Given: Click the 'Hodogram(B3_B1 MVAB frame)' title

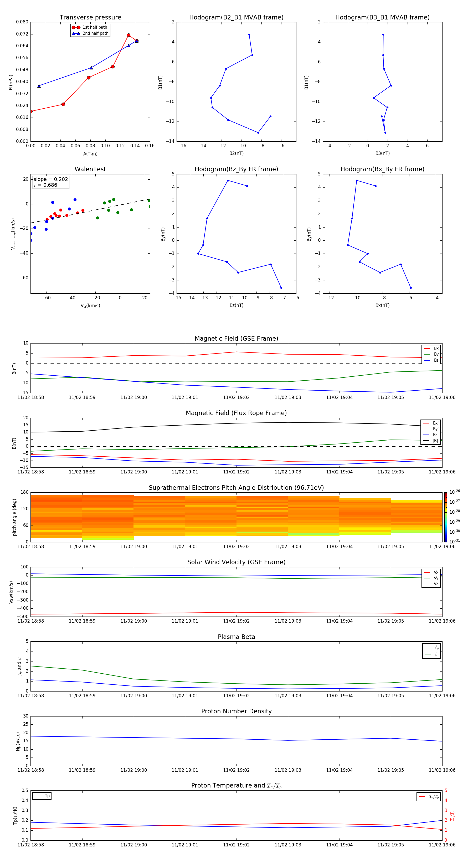Looking at the screenshot, I should pyautogui.click(x=382, y=17).
